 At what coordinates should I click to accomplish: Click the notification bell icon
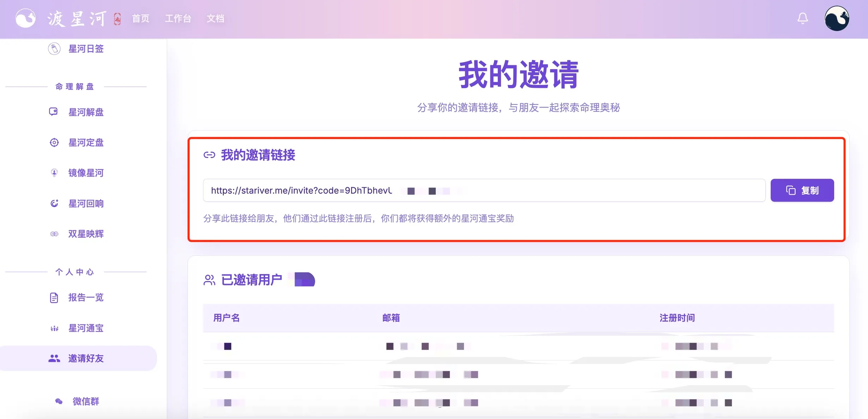[802, 18]
